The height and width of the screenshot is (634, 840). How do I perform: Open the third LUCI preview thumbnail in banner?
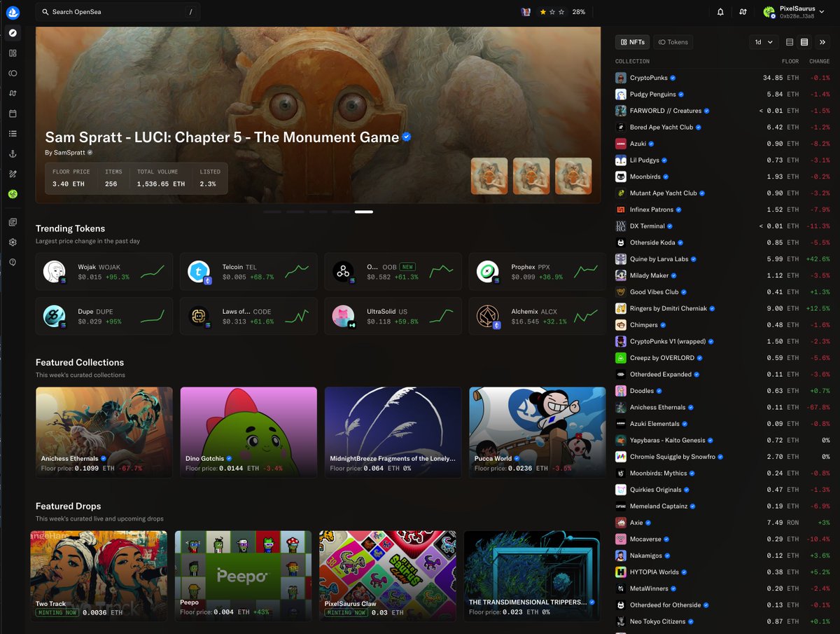[x=573, y=176]
